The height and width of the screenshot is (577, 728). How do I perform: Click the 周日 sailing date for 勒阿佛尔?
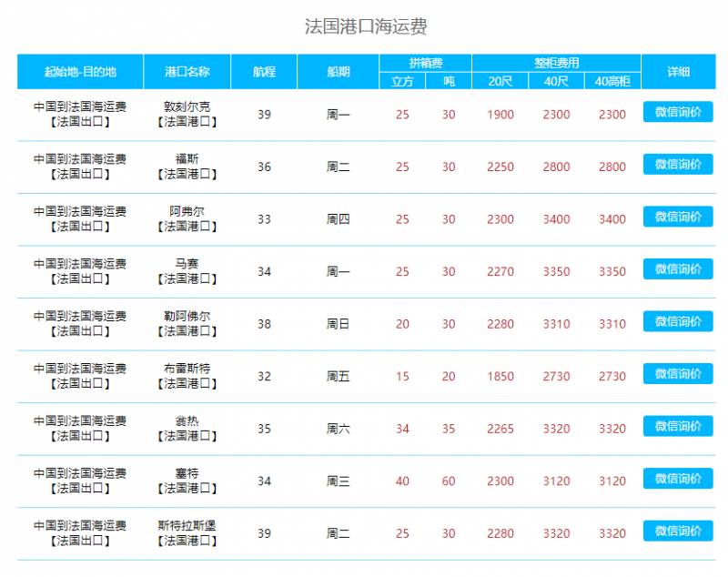tap(336, 321)
